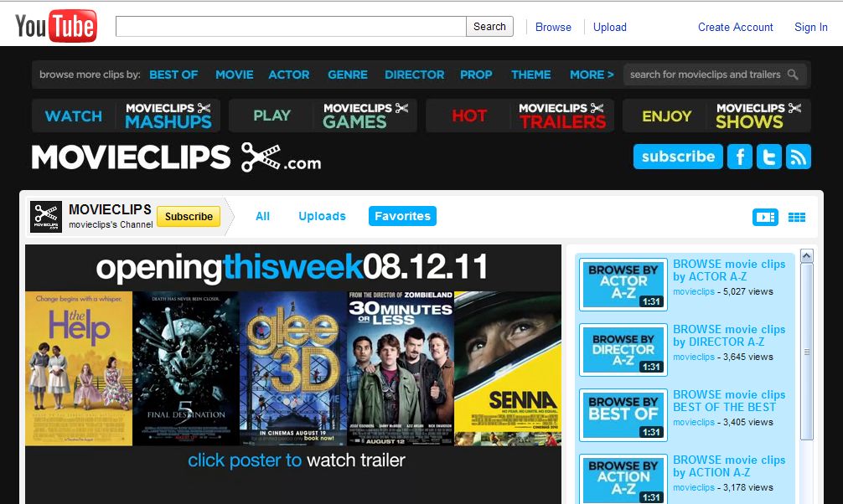Click movieclips uploader link beside 5,027 views
The image size is (843, 504).
pos(694,291)
